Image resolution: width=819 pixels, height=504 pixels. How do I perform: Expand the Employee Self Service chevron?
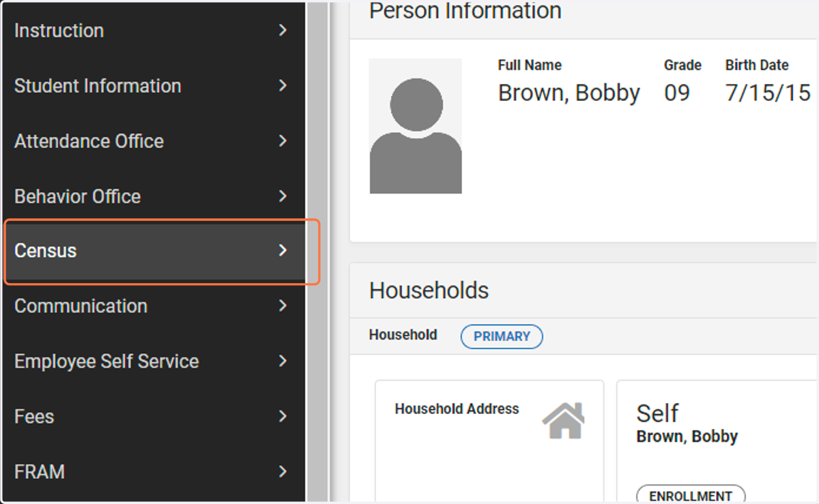pyautogui.click(x=283, y=361)
